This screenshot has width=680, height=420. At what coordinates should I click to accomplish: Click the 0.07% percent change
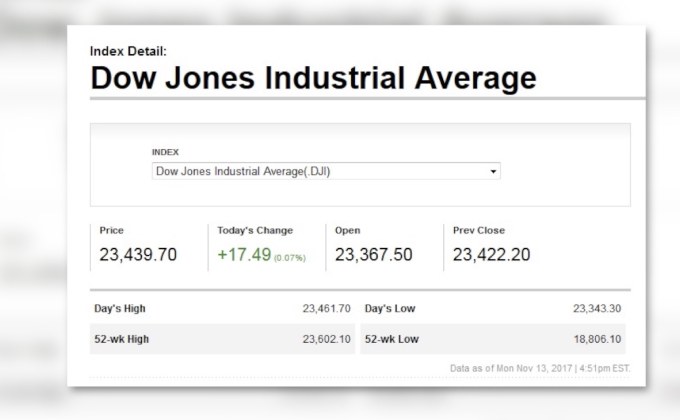click(x=290, y=257)
